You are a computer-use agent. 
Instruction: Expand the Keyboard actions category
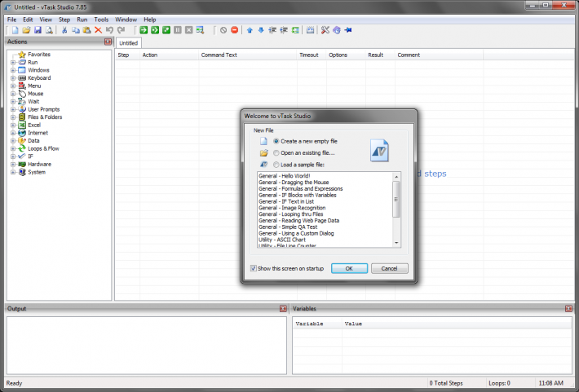pos(13,78)
